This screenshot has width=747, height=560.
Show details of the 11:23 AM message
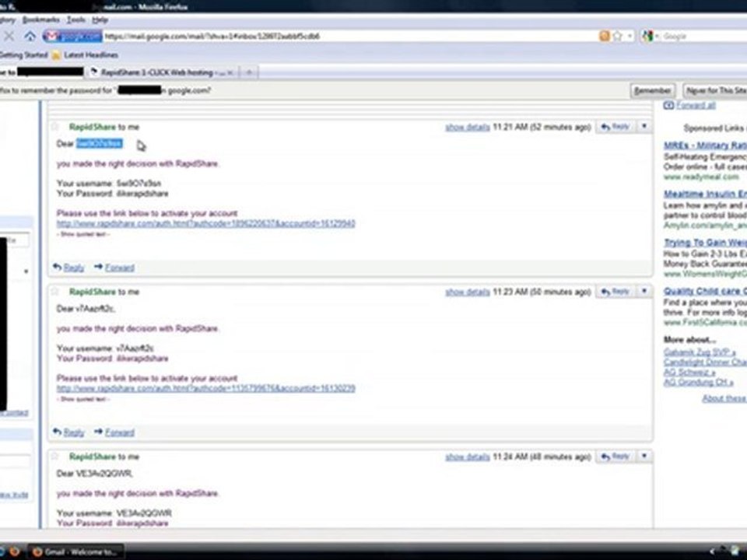[468, 292]
